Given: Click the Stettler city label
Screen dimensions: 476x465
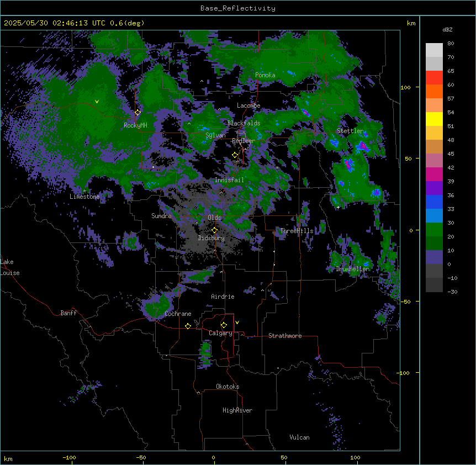Looking at the screenshot, I should 350,131.
